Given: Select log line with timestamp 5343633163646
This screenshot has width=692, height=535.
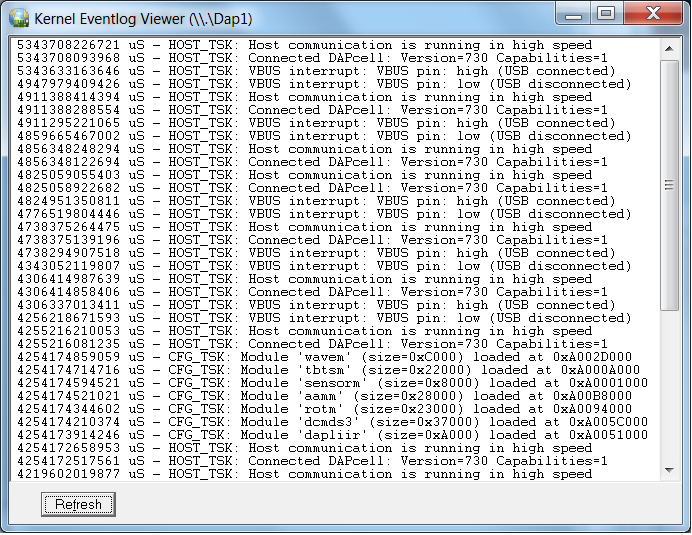Looking at the screenshot, I should click(x=316, y=71).
